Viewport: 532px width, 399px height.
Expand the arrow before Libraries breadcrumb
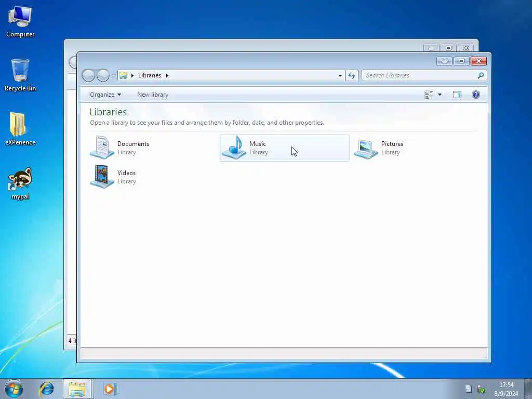click(x=132, y=75)
